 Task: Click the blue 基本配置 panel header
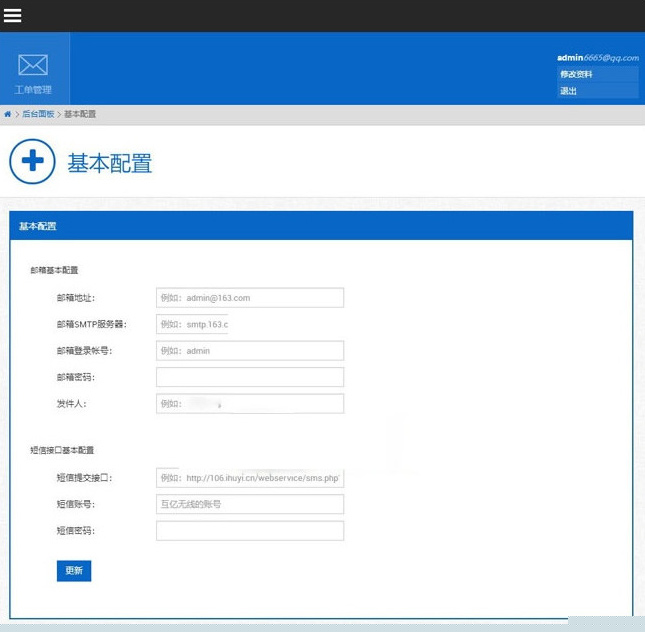pyautogui.click(x=321, y=226)
